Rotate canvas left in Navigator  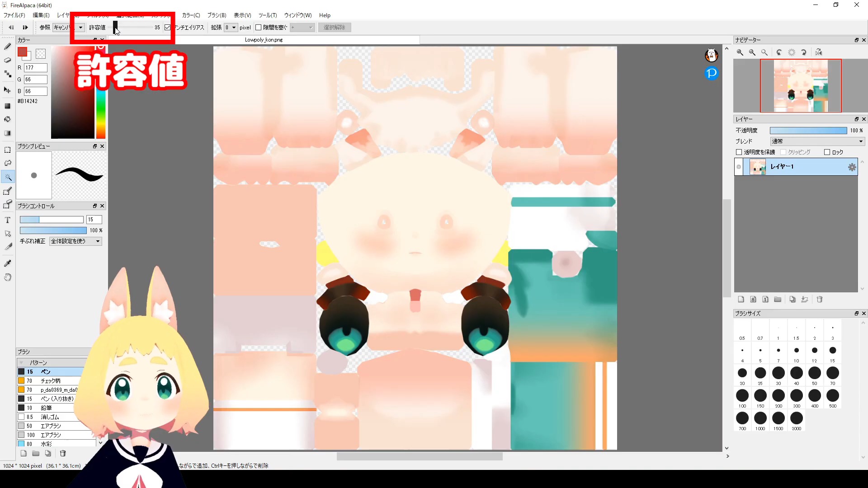pos(779,52)
